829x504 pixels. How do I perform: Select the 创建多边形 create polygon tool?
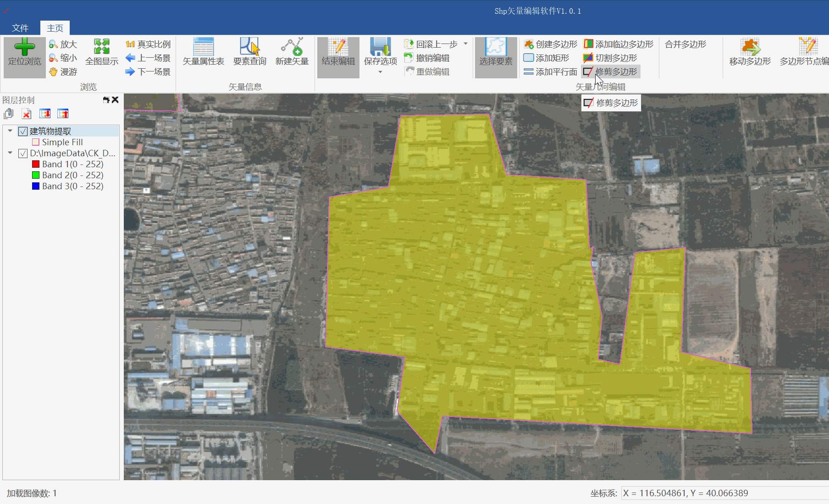click(551, 44)
